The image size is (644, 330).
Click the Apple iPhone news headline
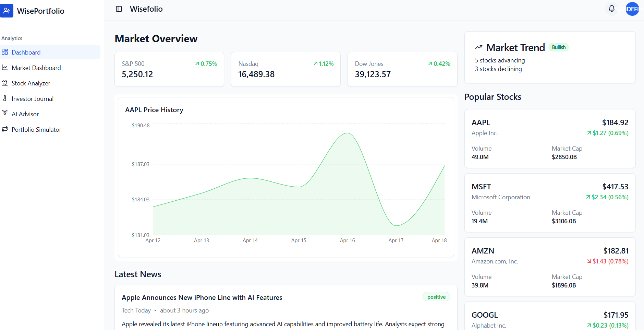202,297
